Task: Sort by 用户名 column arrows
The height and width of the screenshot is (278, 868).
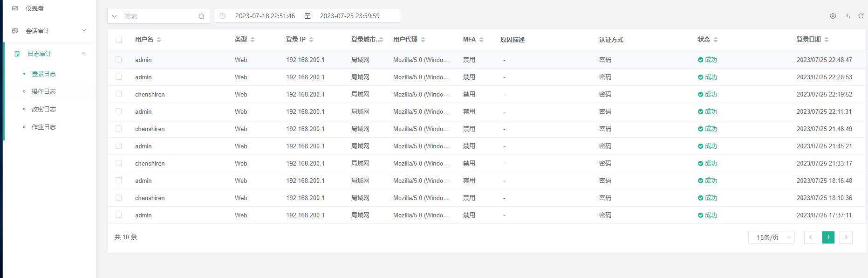Action: (x=159, y=40)
